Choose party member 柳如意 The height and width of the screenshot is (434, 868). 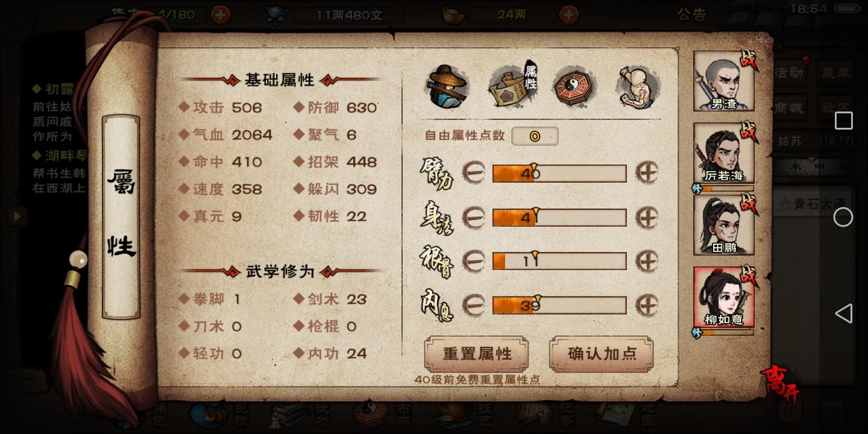pos(724,297)
